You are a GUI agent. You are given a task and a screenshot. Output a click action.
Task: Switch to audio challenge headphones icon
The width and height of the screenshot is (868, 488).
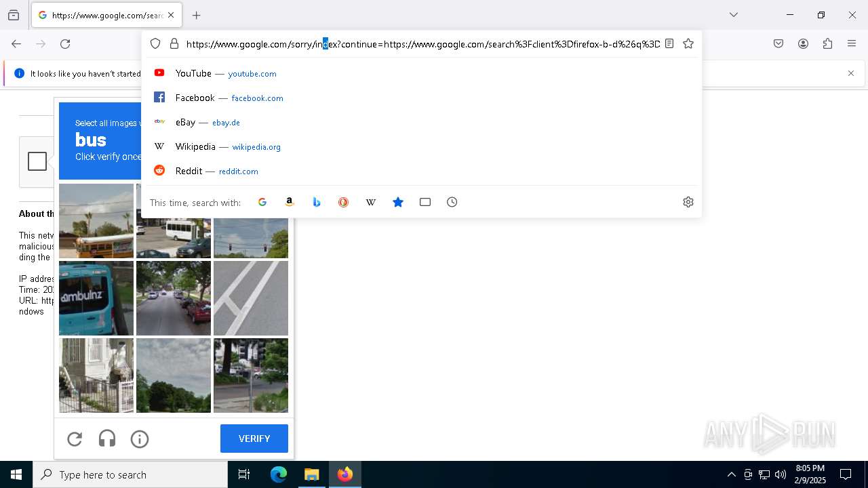pos(107,439)
